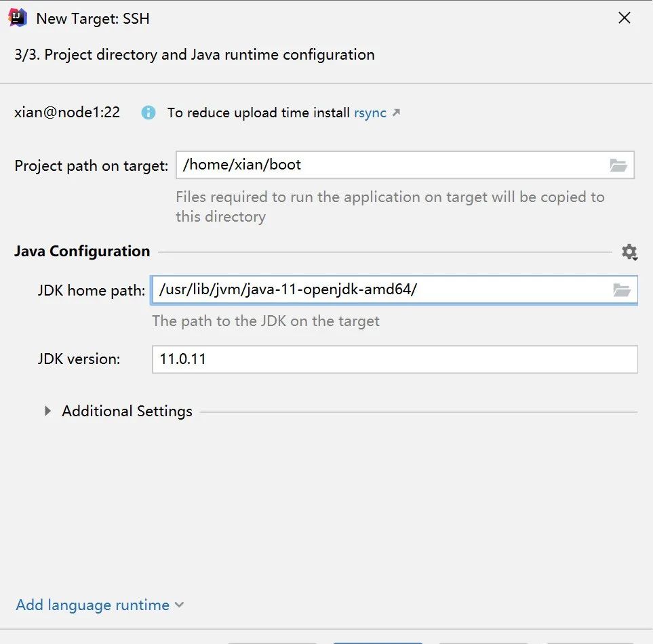Expand the Additional Settings section
The height and width of the screenshot is (644, 653).
point(48,411)
